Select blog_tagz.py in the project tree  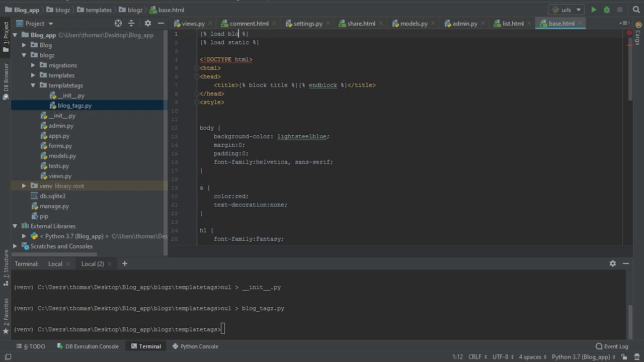pos(74,106)
